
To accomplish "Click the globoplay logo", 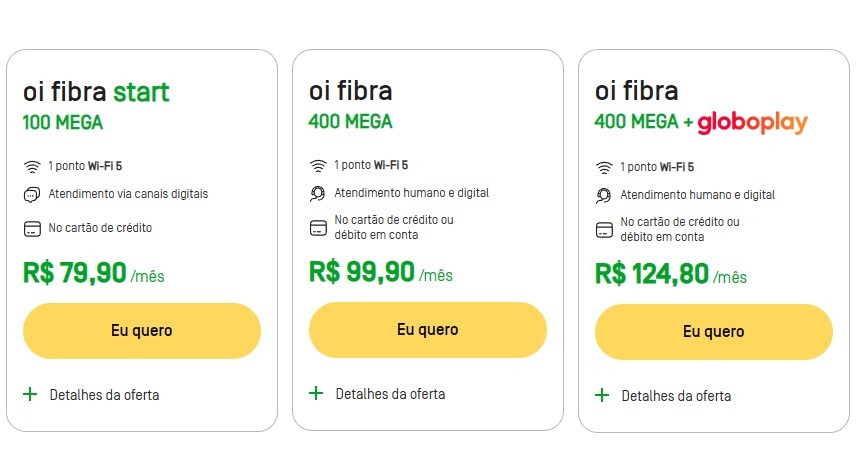I will pyautogui.click(x=753, y=122).
